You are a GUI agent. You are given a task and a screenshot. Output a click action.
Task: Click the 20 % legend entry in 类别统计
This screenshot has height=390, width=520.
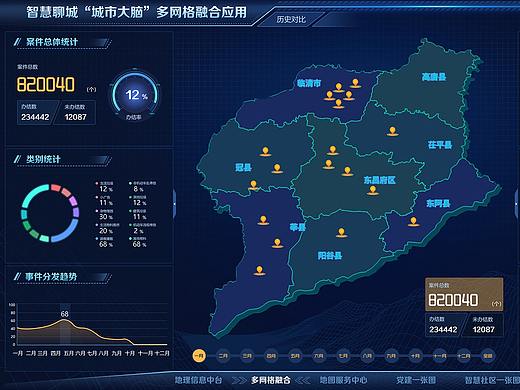coord(107,228)
